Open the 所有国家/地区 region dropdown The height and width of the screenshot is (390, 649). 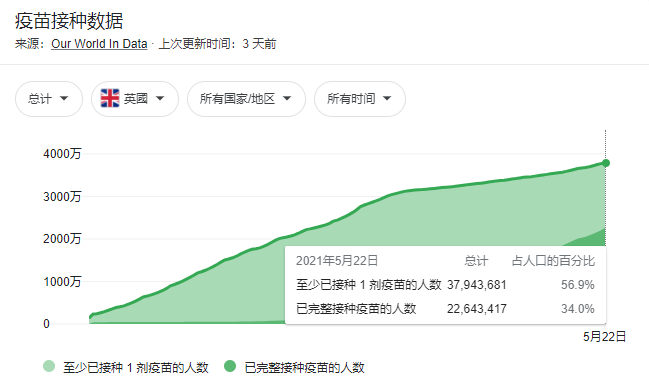[246, 99]
